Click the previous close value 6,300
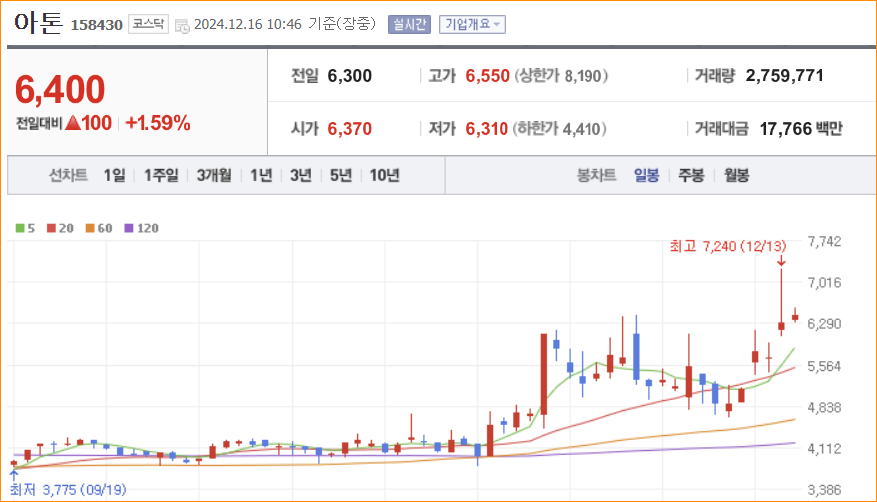 (x=350, y=76)
